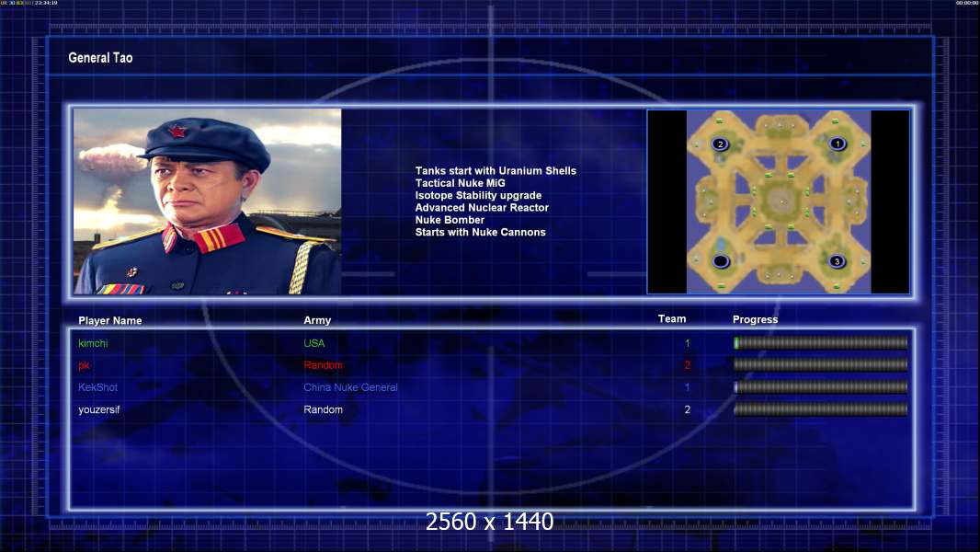980x552 pixels.
Task: Click the Team column header
Action: click(x=672, y=319)
